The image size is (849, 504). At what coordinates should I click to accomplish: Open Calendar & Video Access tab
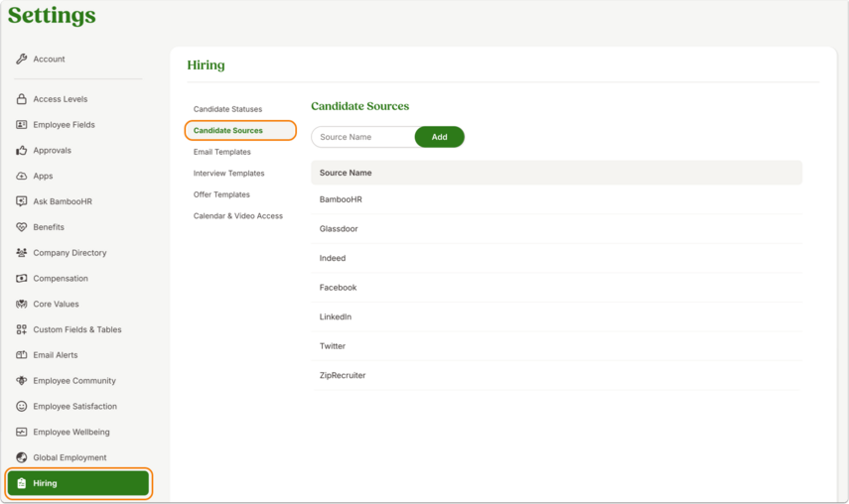pyautogui.click(x=237, y=215)
